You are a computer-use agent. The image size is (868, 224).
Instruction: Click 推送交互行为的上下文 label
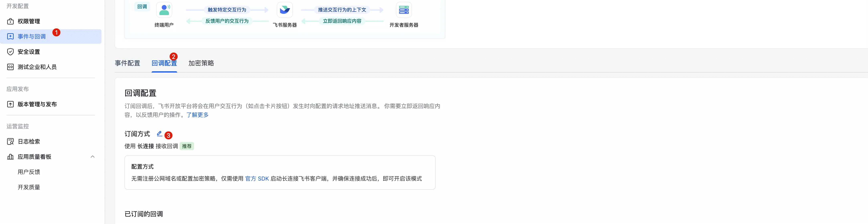(x=342, y=10)
